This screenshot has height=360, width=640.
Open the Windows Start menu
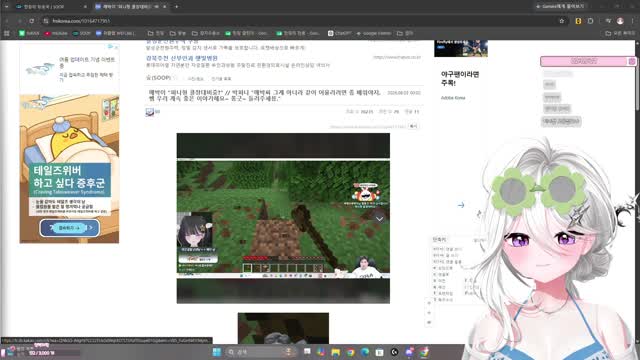click(x=217, y=352)
